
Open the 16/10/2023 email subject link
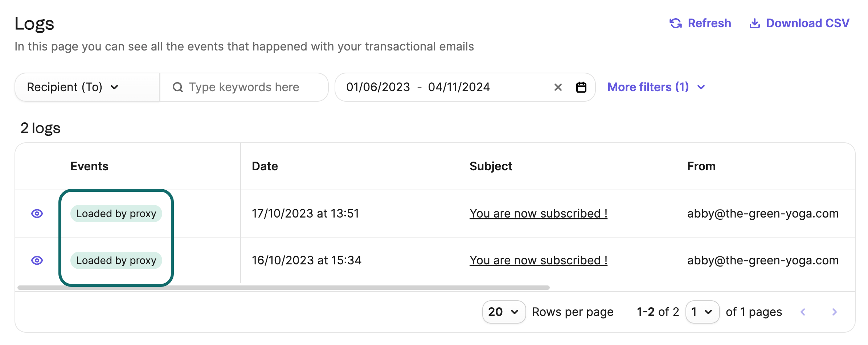[538, 260]
